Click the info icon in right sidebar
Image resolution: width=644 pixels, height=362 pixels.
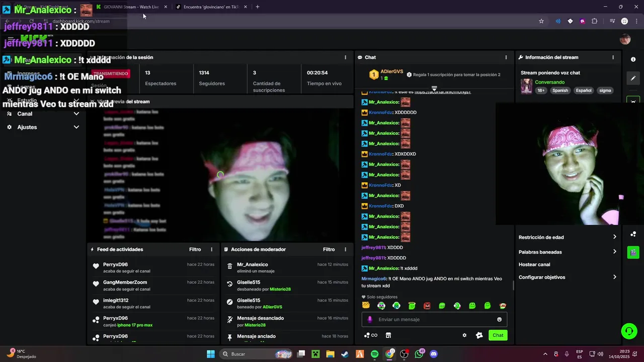(633, 59)
